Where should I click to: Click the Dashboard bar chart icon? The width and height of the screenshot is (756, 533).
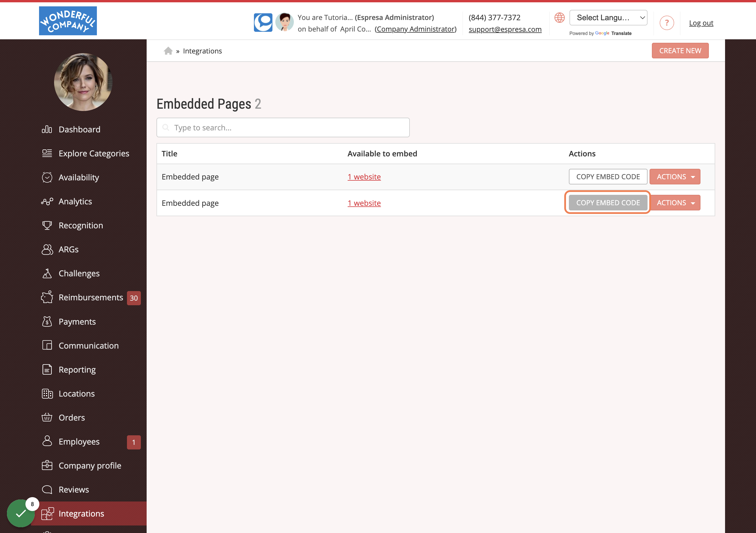pos(47,129)
